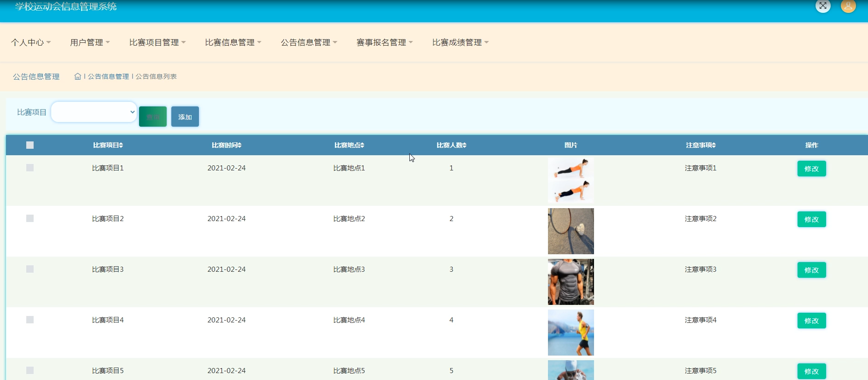Viewport: 868px width, 380px height.
Task: Open the badminton thumbnail for 比赛项目2
Action: point(571,231)
